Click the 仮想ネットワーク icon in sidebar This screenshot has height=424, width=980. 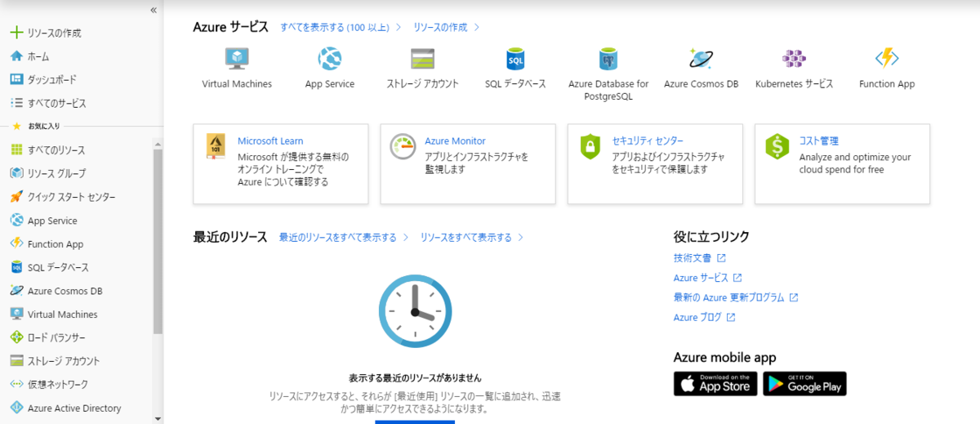(x=16, y=384)
